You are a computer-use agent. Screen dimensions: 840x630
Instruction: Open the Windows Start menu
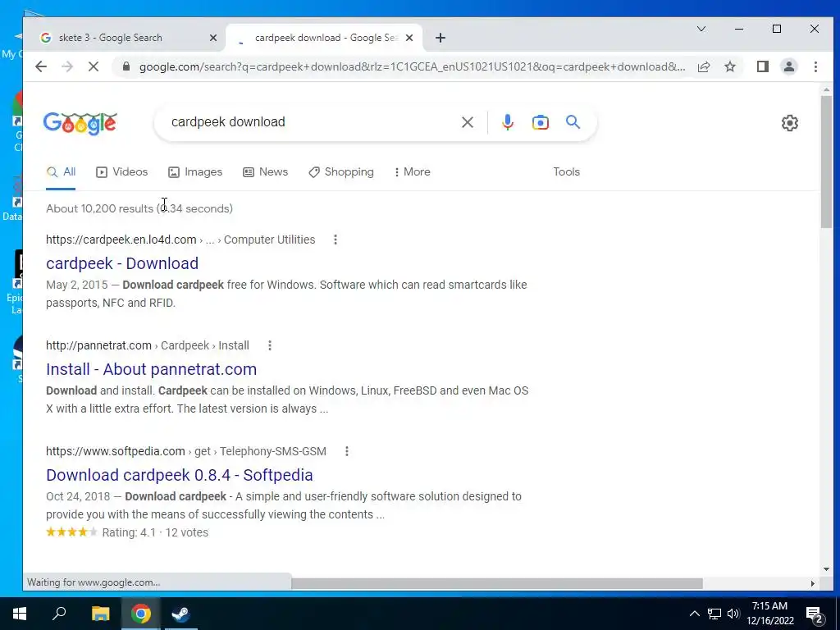coord(20,614)
